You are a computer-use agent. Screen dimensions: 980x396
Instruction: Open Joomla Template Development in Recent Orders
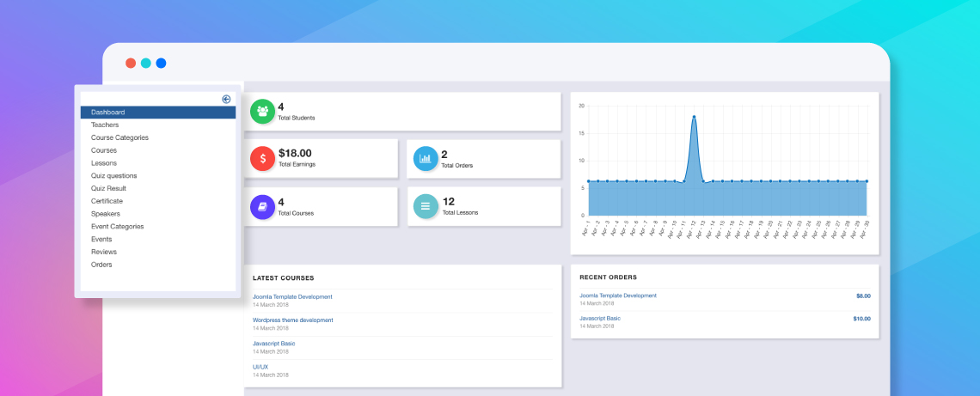(x=618, y=295)
